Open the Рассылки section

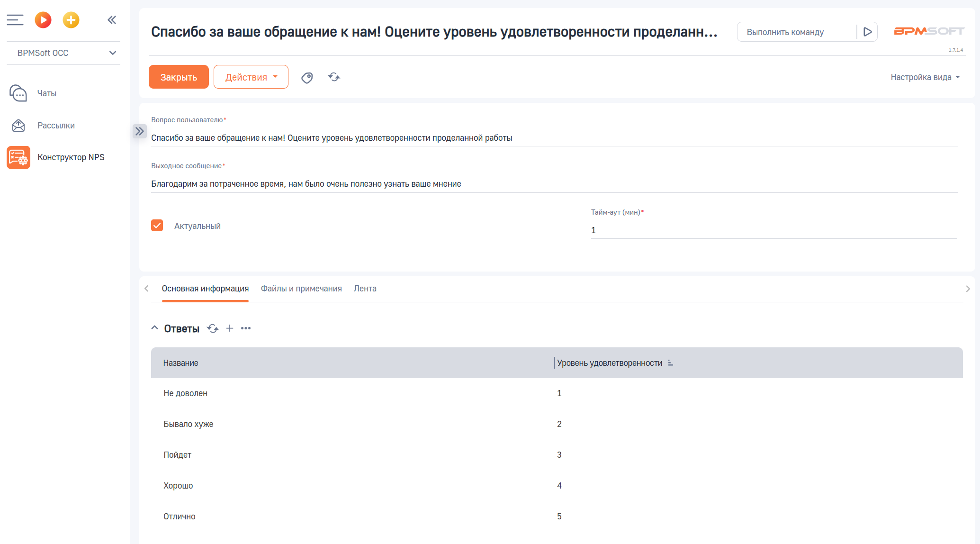pos(56,126)
